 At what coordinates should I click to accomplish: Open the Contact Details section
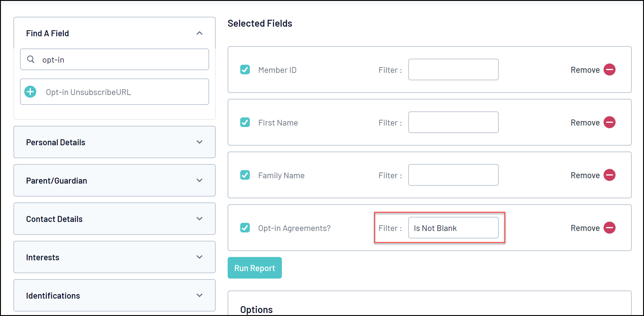coord(199,219)
